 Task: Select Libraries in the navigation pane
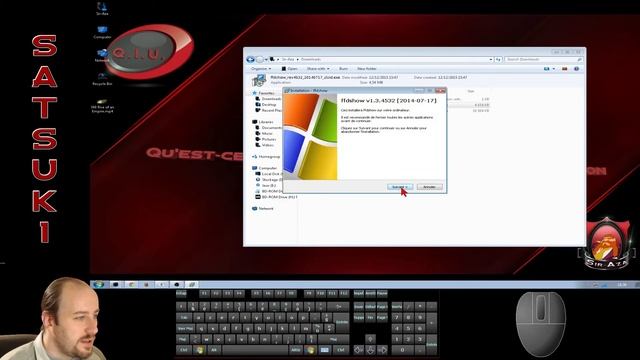click(x=263, y=122)
